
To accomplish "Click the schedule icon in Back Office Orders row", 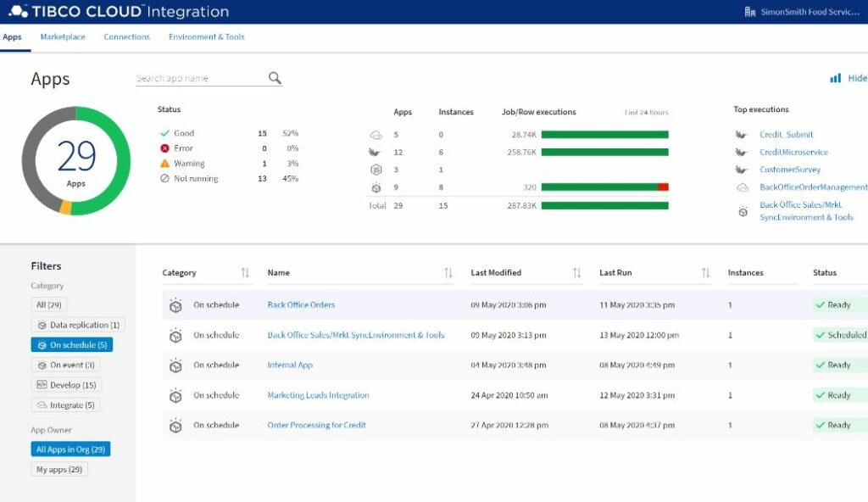I will (x=175, y=304).
